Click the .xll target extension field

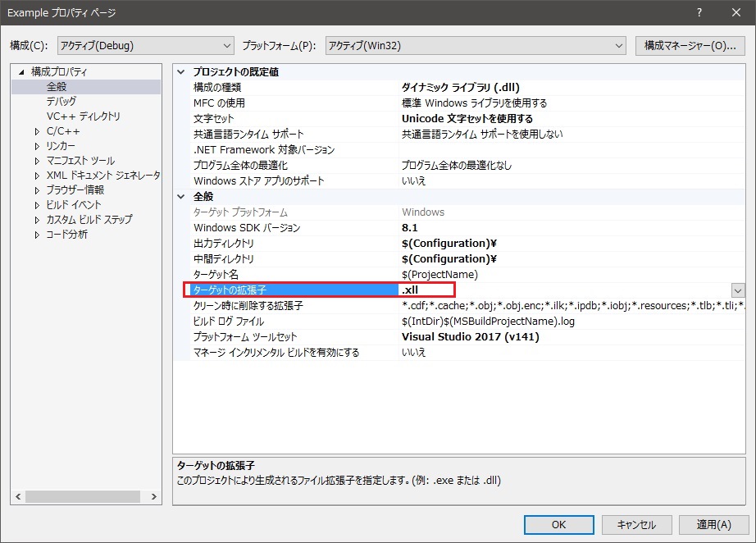[492, 290]
